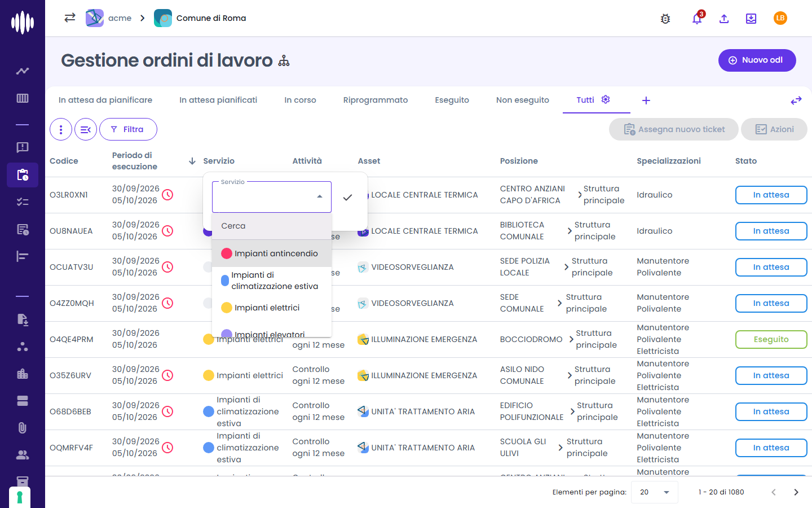This screenshot has height=508, width=812.
Task: Click the collapse list icon button
Action: coord(86,129)
